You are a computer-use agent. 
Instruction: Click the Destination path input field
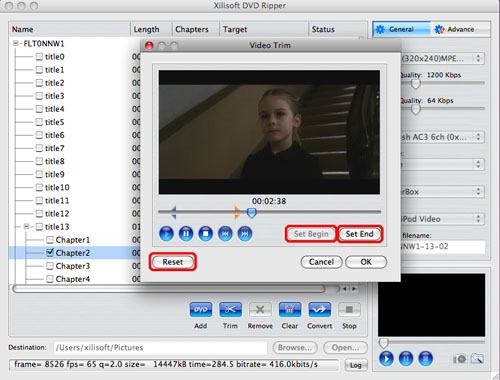(x=160, y=348)
